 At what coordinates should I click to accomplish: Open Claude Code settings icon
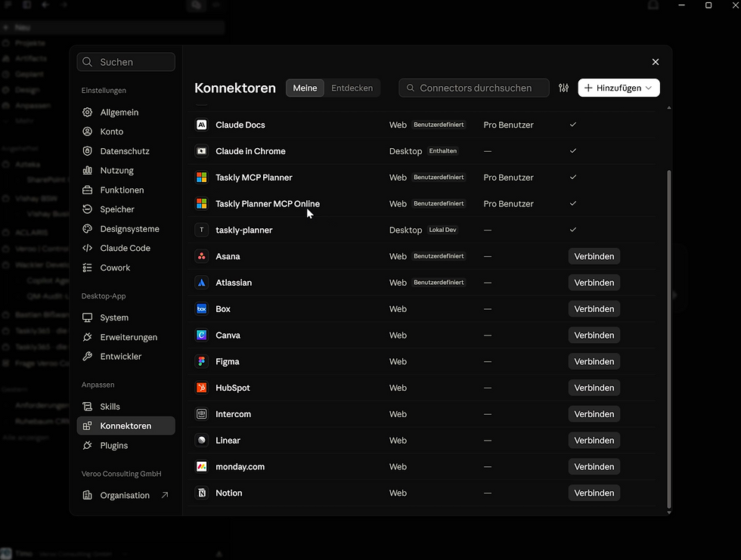[x=88, y=249]
